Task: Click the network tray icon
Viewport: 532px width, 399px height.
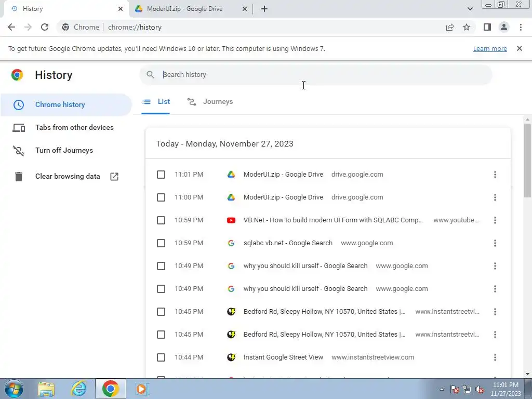Action: (x=467, y=390)
